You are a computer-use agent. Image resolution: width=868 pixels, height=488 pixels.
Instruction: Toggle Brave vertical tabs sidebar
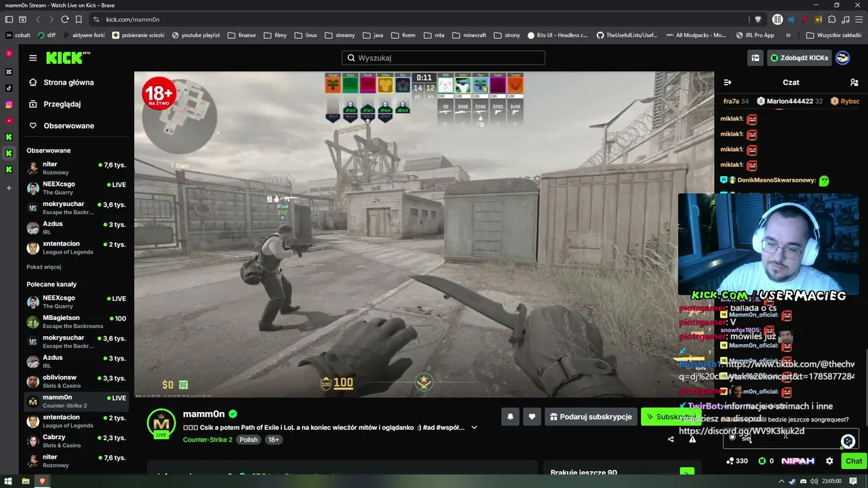click(x=9, y=20)
